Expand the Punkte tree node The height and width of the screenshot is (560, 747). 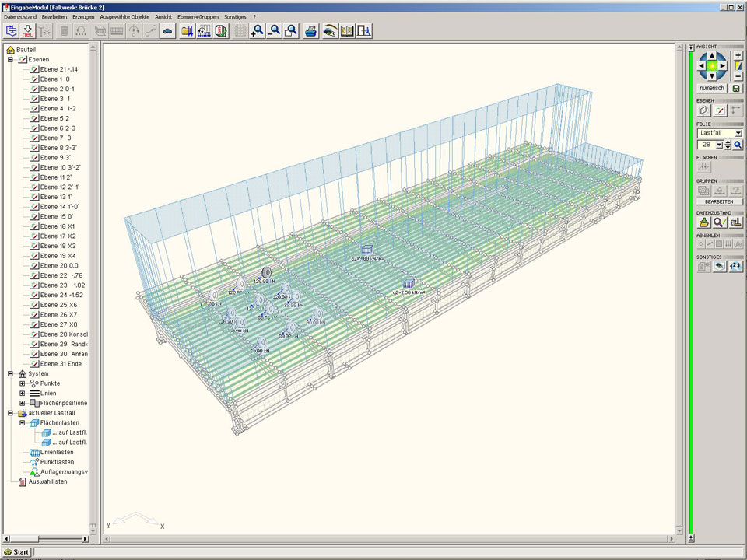pyautogui.click(x=23, y=383)
